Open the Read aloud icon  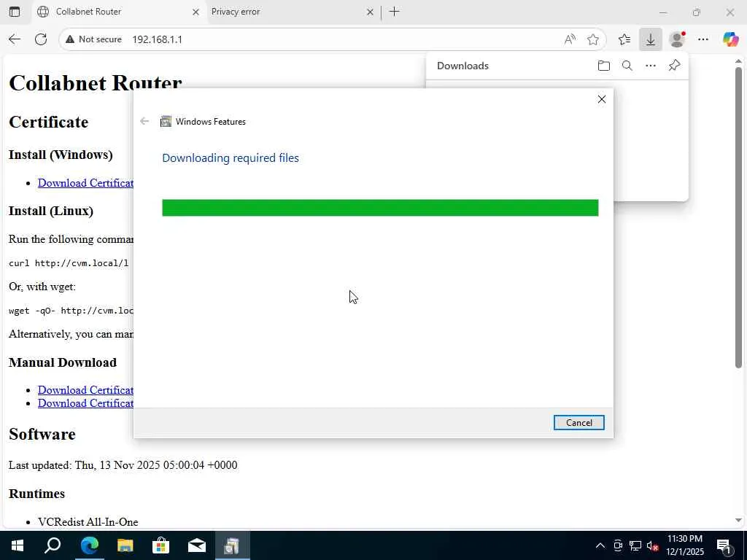pos(570,39)
